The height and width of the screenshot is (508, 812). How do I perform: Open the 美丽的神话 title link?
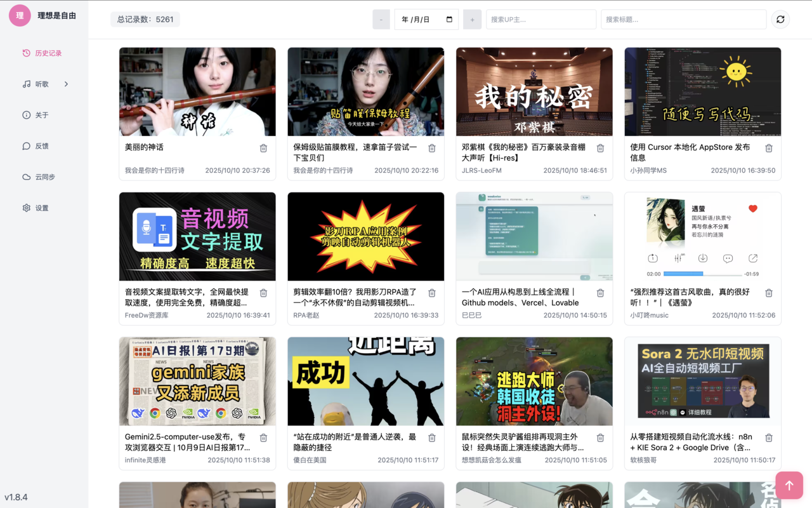click(144, 147)
